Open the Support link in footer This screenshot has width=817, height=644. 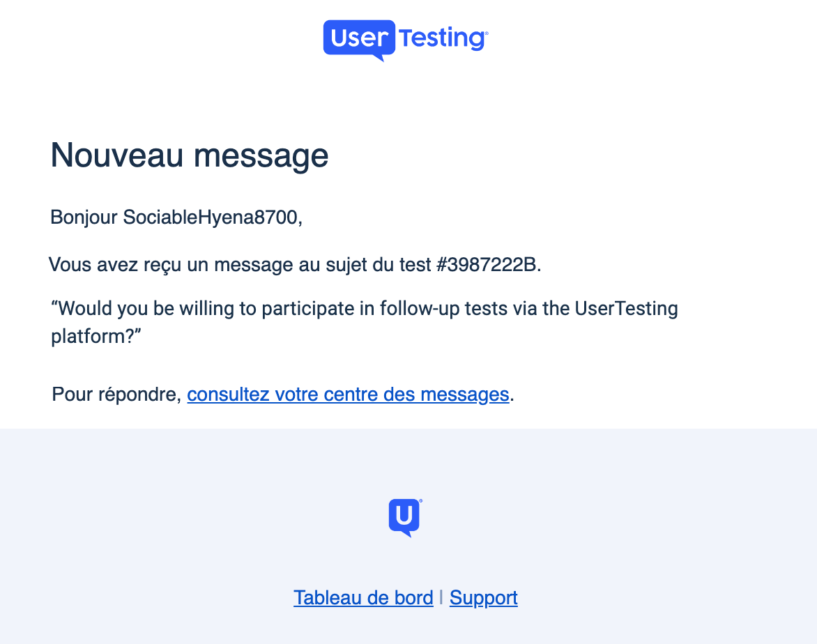pos(484,597)
